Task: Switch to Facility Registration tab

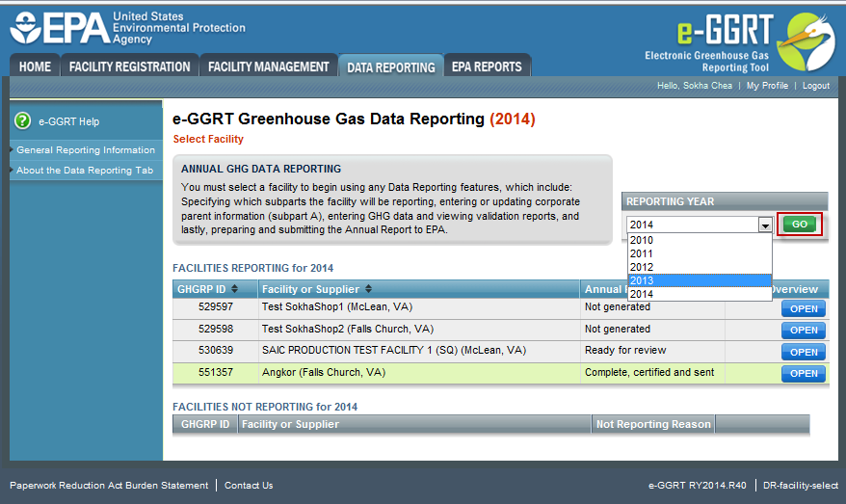Action: [129, 66]
